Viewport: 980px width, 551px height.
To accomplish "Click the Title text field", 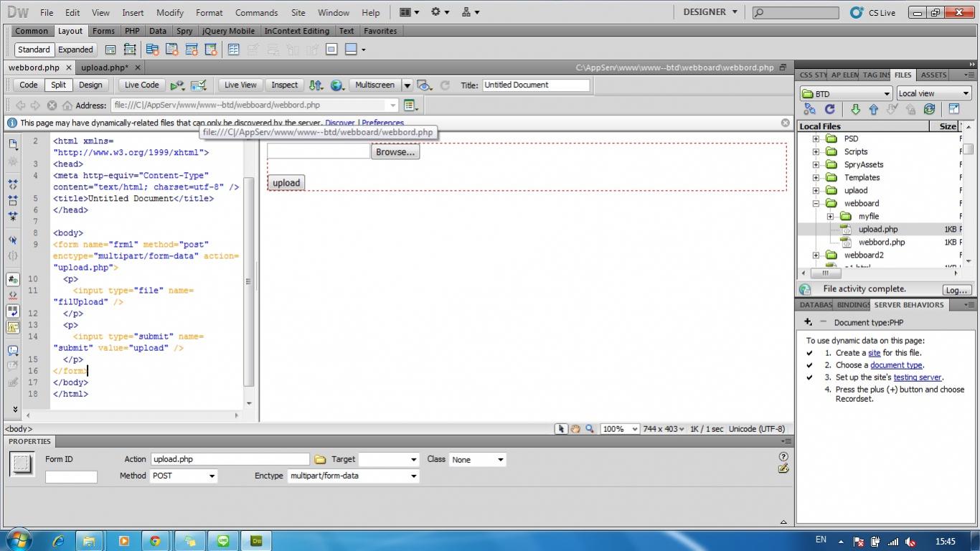I will (536, 85).
